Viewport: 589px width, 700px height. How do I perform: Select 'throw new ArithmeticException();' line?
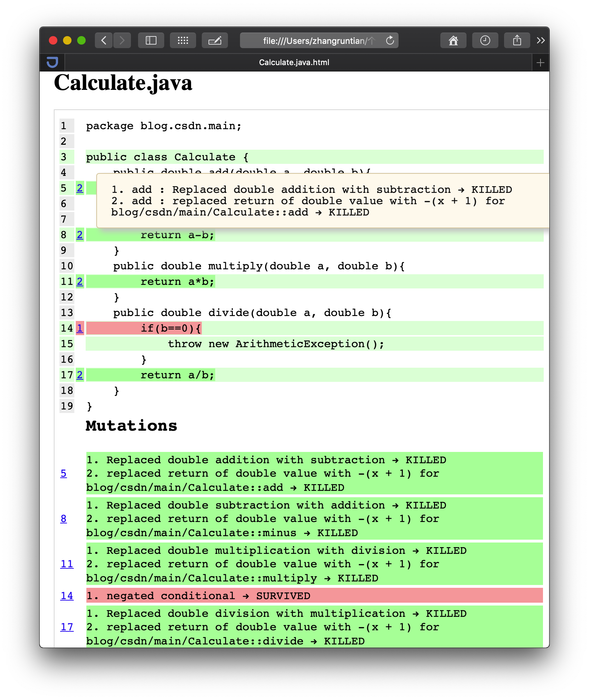tap(314, 344)
